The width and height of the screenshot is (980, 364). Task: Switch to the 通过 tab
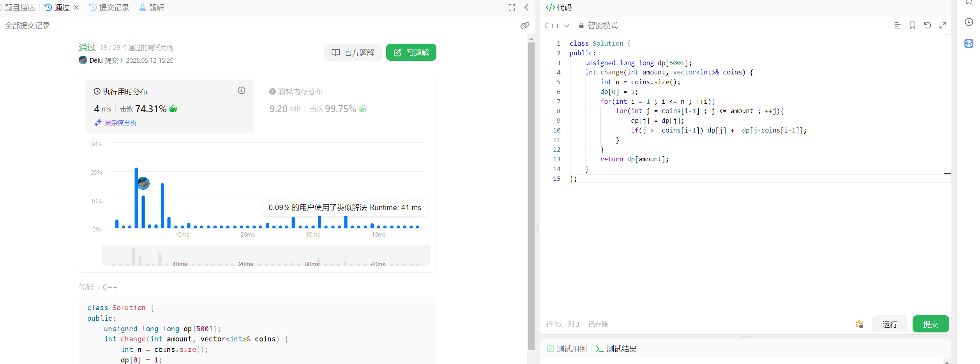57,7
